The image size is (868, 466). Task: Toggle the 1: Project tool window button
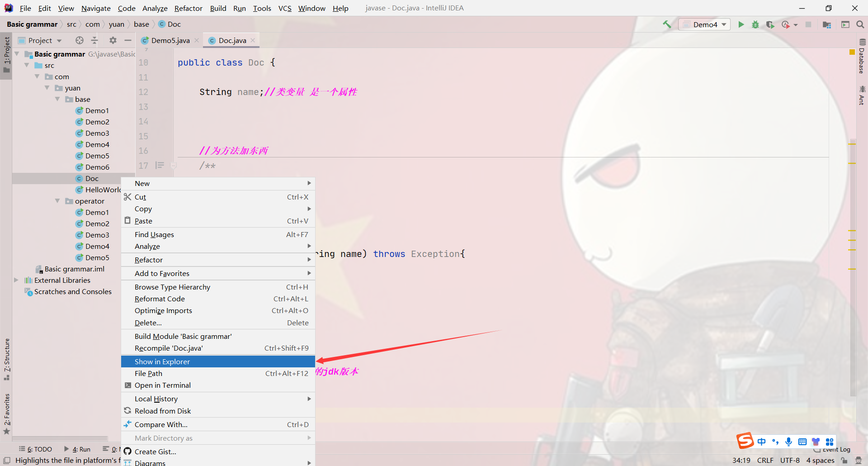(6, 55)
